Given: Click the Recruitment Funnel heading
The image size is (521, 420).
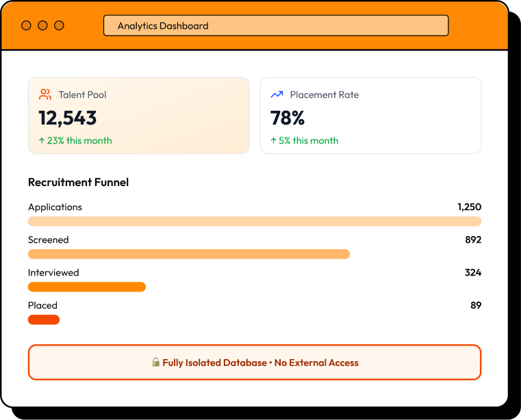Looking at the screenshot, I should [x=78, y=182].
